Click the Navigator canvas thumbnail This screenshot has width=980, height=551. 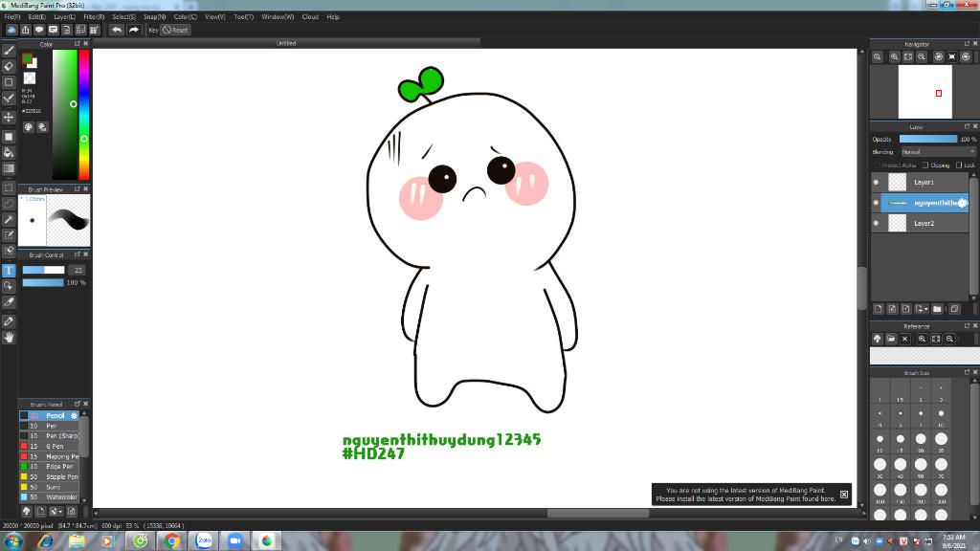pos(925,92)
